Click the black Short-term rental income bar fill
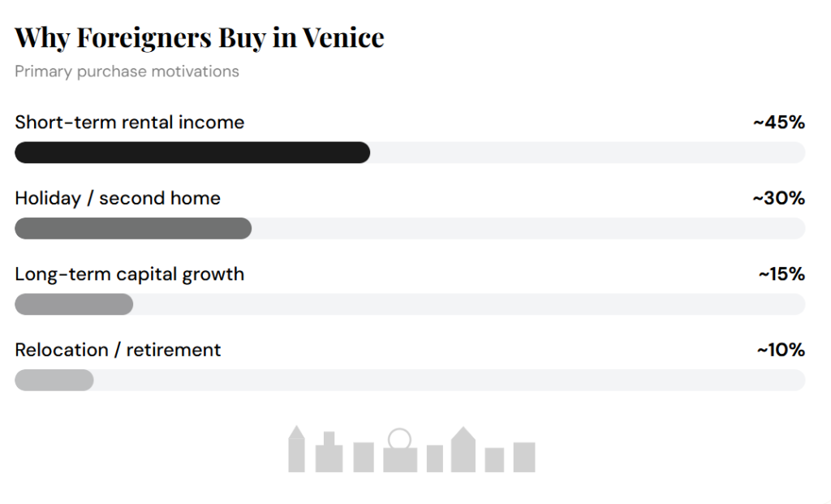 192,153
